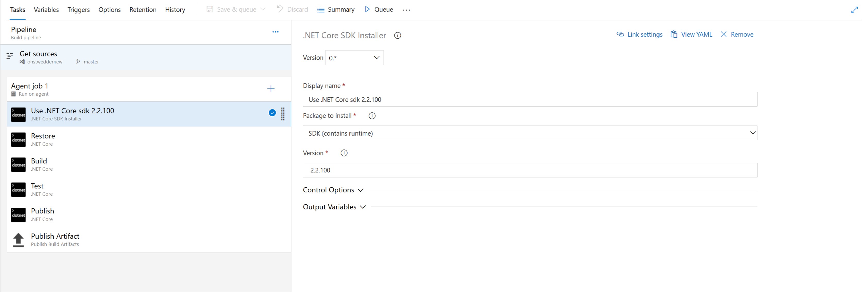Select Agent job 1
The image size is (868, 292).
tap(149, 89)
